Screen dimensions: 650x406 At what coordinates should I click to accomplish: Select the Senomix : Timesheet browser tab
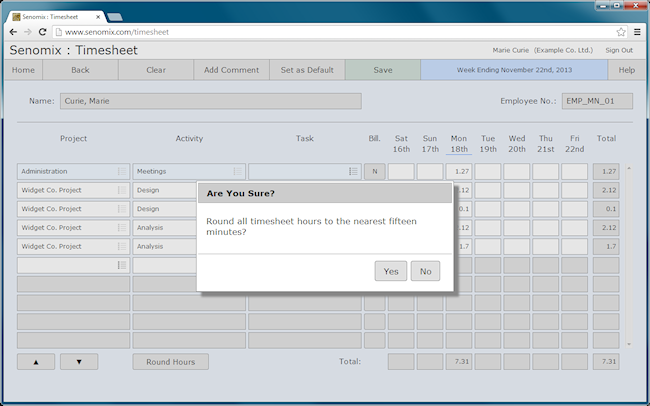(55, 17)
